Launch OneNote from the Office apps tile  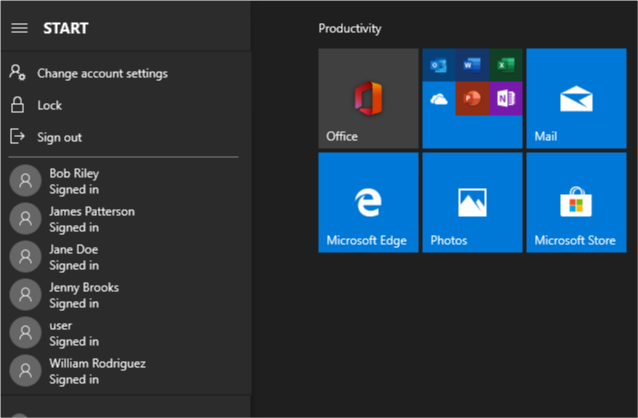(506, 98)
